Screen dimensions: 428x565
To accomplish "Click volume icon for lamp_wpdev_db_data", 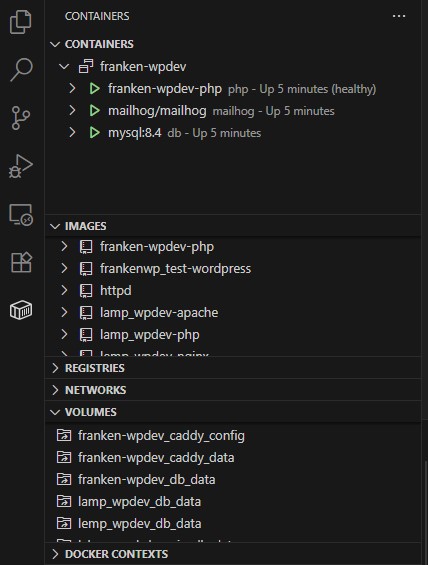I will click(x=64, y=501).
